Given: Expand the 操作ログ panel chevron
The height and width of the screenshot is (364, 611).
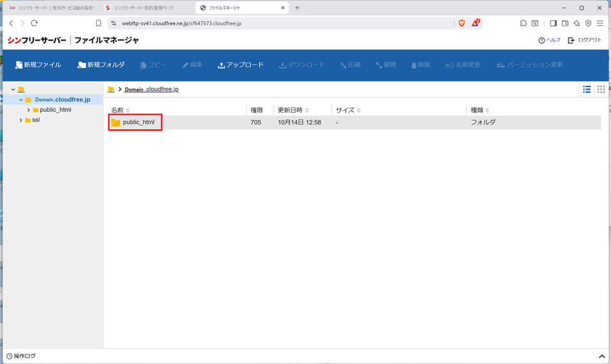Looking at the screenshot, I should 601,356.
